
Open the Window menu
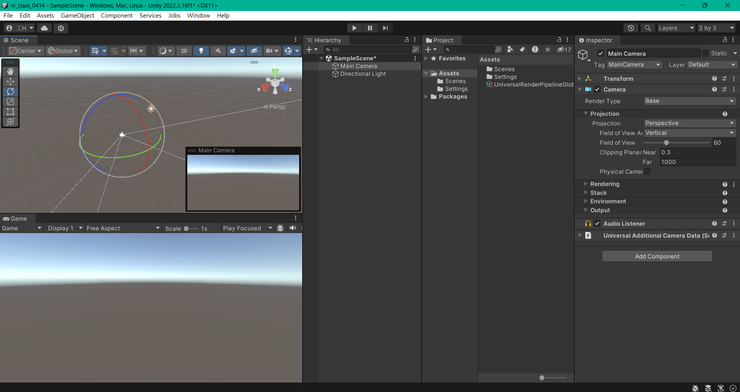click(x=198, y=16)
